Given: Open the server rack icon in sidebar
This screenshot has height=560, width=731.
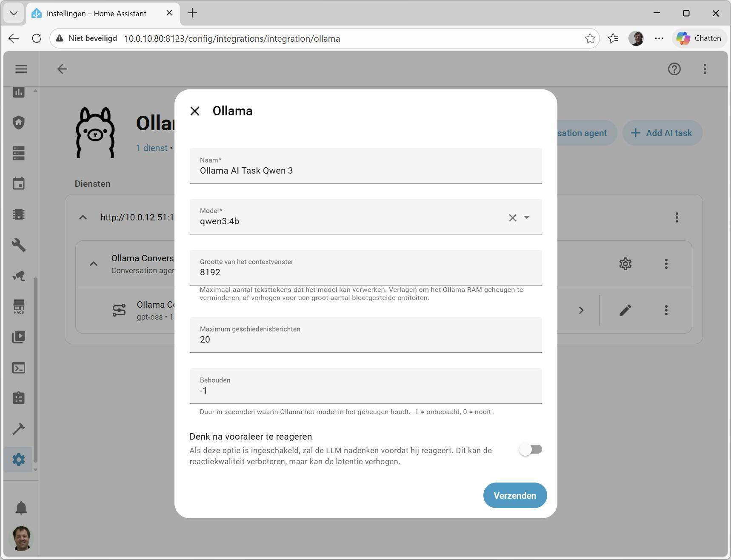Looking at the screenshot, I should click(19, 153).
